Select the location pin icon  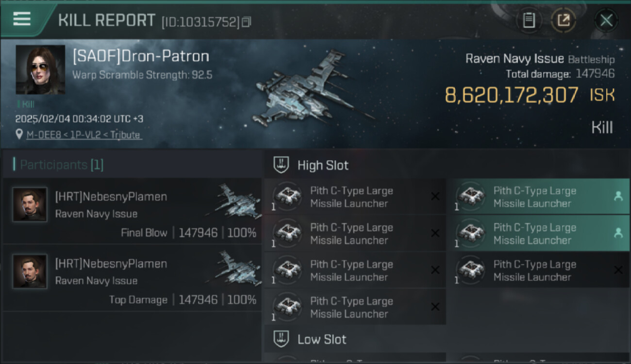(19, 135)
